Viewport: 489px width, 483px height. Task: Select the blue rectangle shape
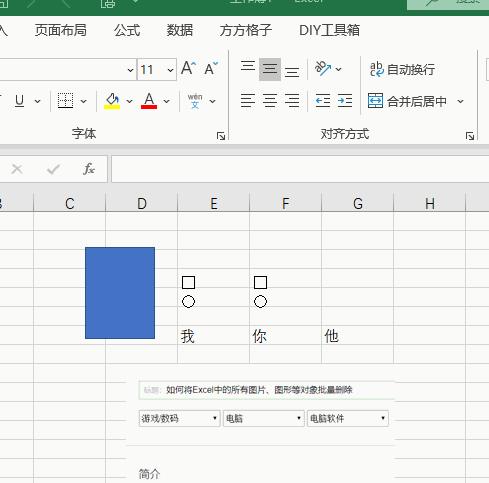[120, 293]
